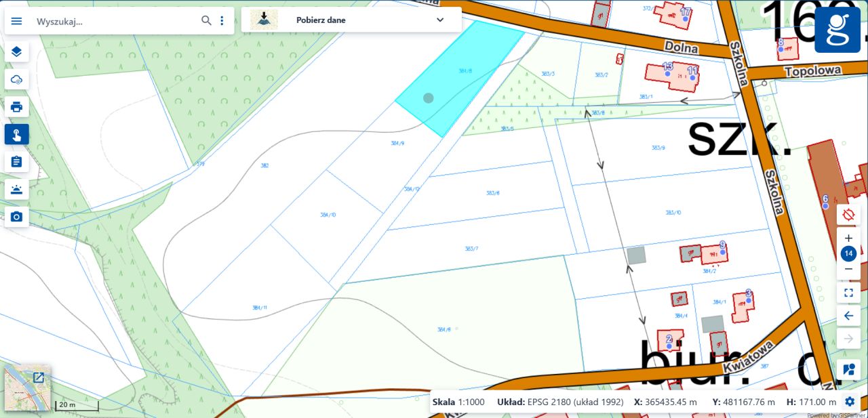This screenshot has width=868, height=418.
Task: Open the three-dot search options menu
Action: click(x=222, y=21)
